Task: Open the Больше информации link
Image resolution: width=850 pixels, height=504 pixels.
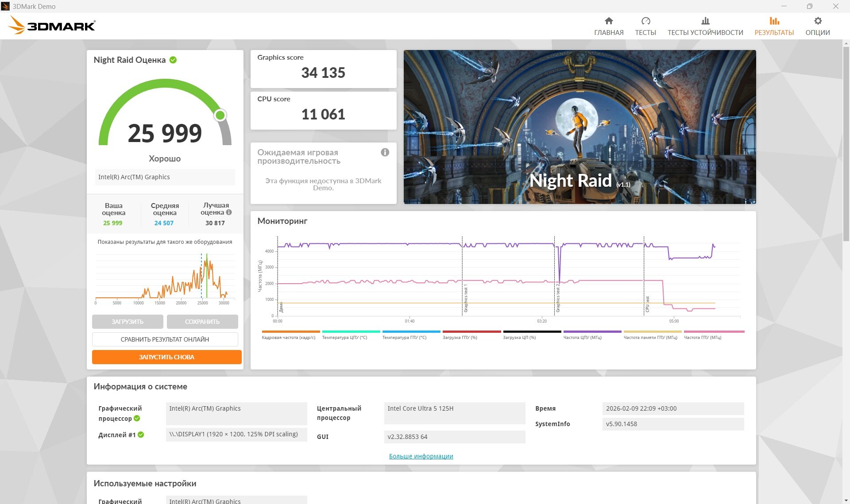Action: tap(421, 456)
